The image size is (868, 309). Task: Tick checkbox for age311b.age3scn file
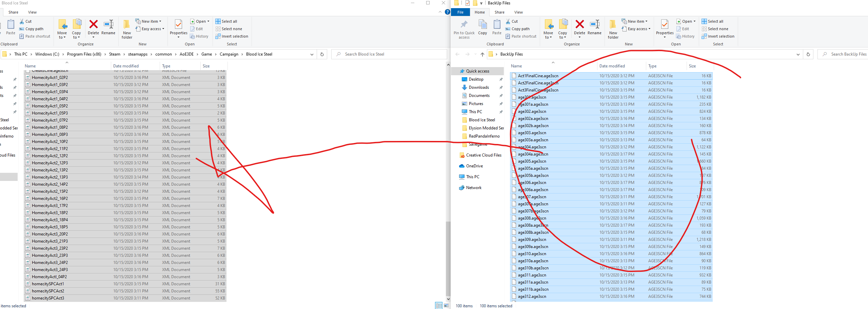click(514, 289)
